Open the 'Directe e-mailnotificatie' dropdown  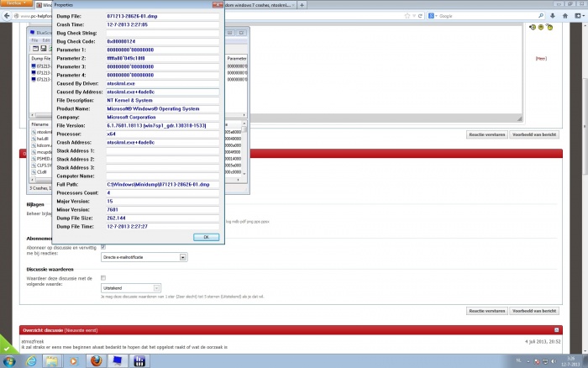[x=144, y=257]
